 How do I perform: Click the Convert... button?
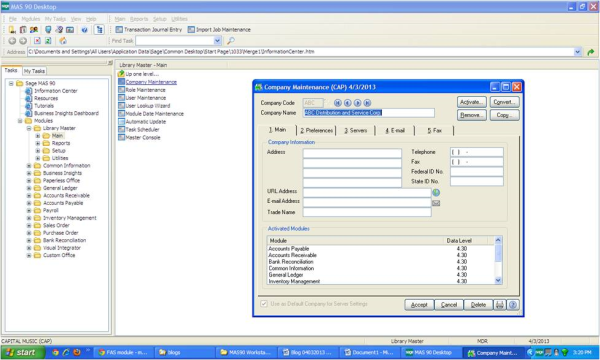click(505, 102)
